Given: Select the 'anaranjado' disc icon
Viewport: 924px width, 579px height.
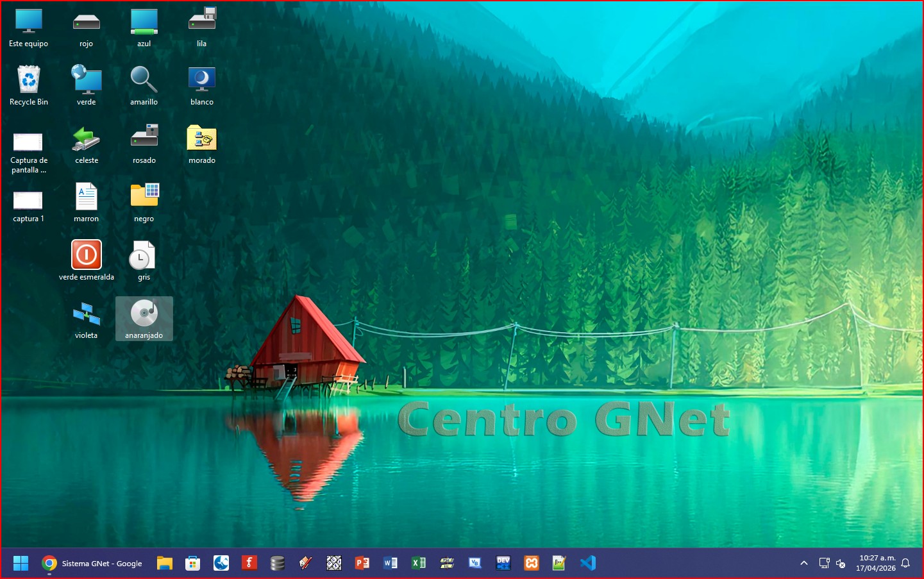Looking at the screenshot, I should 144,314.
